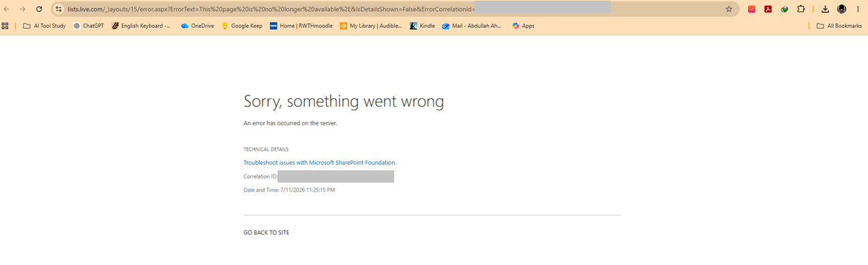Screen dimensions: 868x265
Task: Open the AI Tool Study bookmark folder
Action: coord(44,26)
